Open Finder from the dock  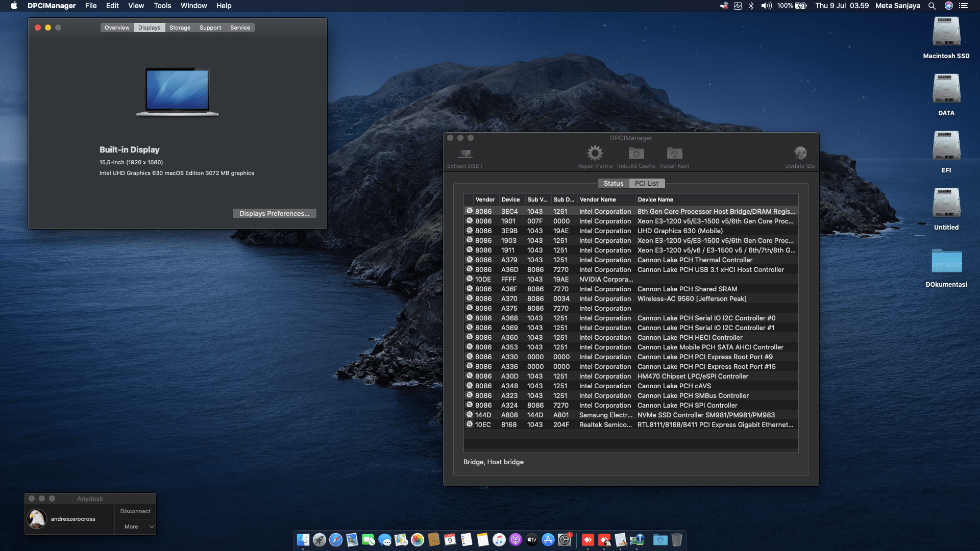pyautogui.click(x=303, y=540)
